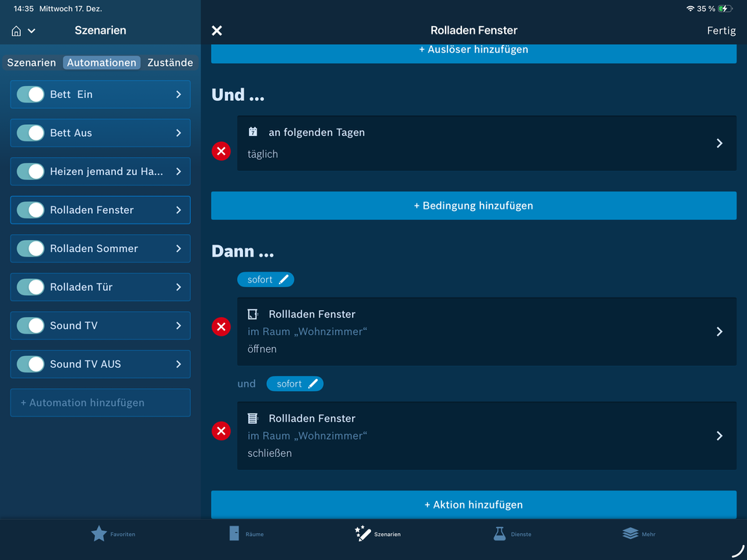Image resolution: width=747 pixels, height=560 pixels.
Task: Open Dienste flask icon in bottom bar
Action: pos(499,533)
